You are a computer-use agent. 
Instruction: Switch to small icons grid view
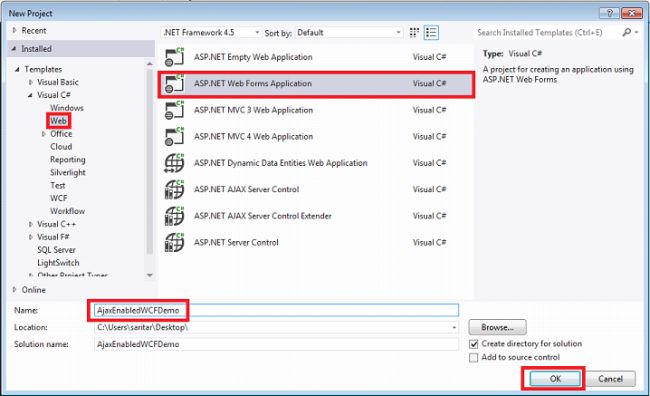click(x=414, y=33)
